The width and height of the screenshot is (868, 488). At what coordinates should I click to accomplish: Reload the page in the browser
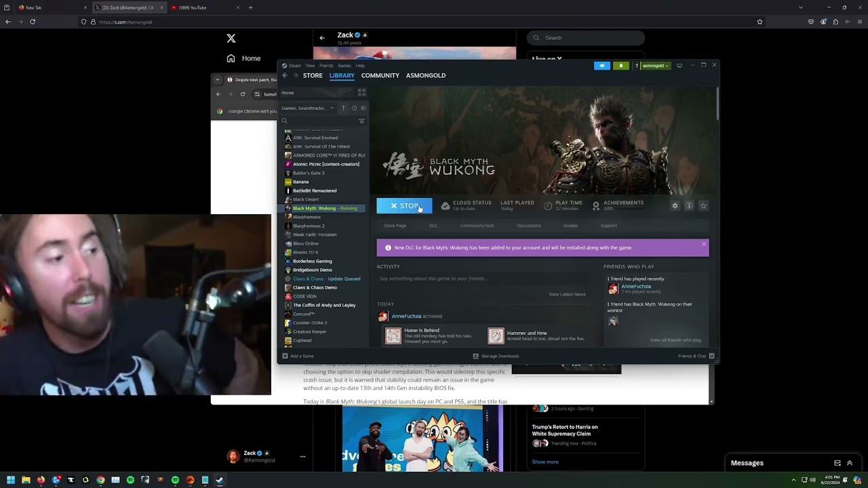click(x=32, y=22)
